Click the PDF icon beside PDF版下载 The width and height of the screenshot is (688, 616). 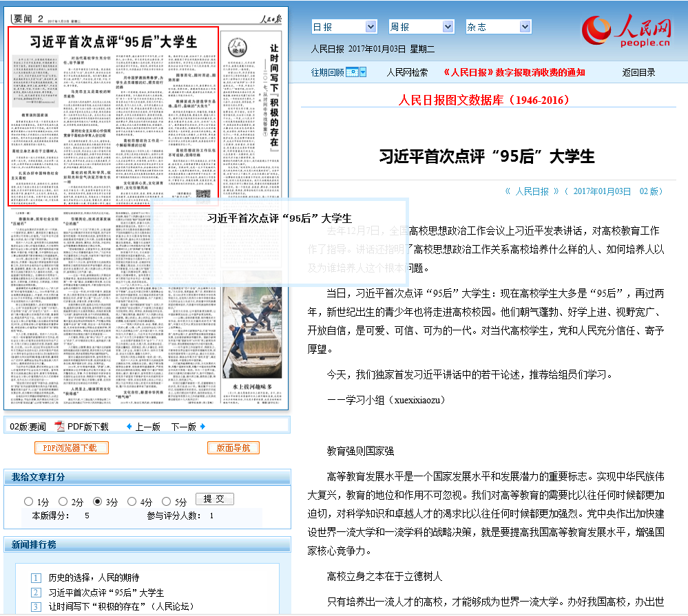point(59,427)
